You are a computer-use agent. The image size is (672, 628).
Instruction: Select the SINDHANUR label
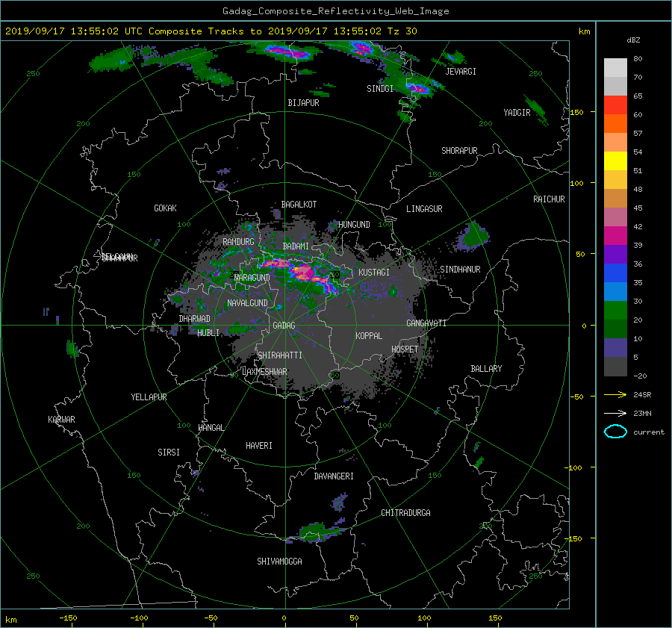[x=460, y=270]
